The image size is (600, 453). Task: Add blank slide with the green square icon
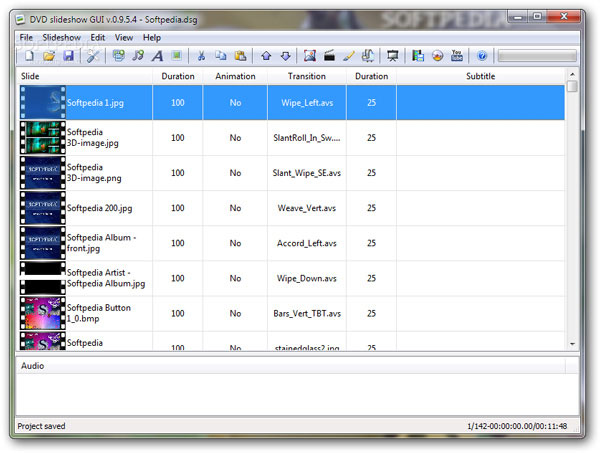click(176, 56)
